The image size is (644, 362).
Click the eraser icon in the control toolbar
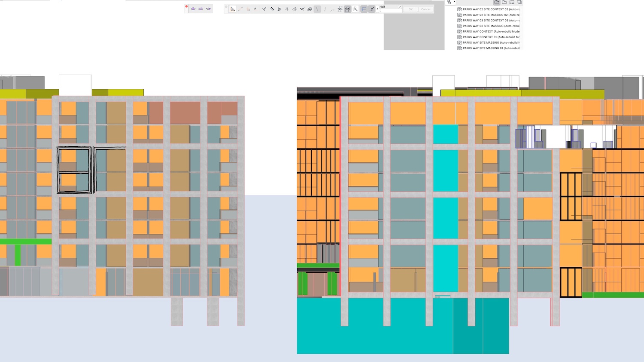pos(255,9)
